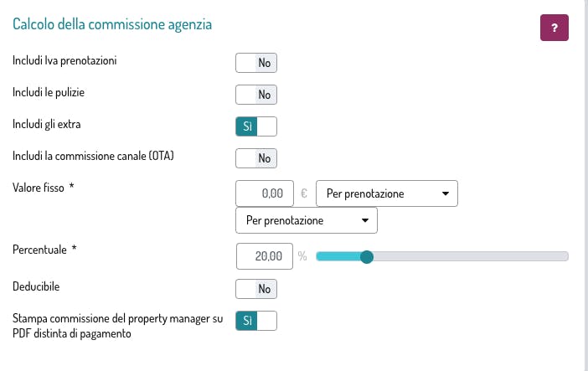Screen dimensions: 588x371
Task: Toggle Stampa commissione del property manager switch
Action: pos(256,321)
